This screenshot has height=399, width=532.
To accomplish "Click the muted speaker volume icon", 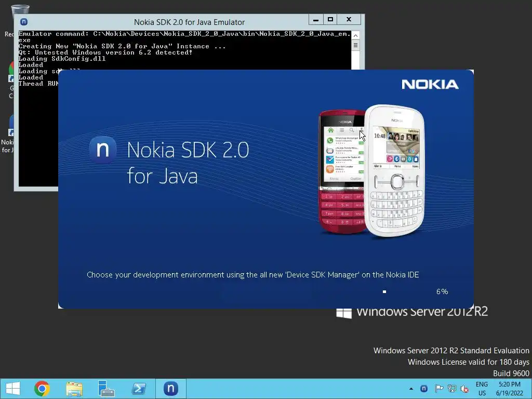I will pyautogui.click(x=464, y=389).
